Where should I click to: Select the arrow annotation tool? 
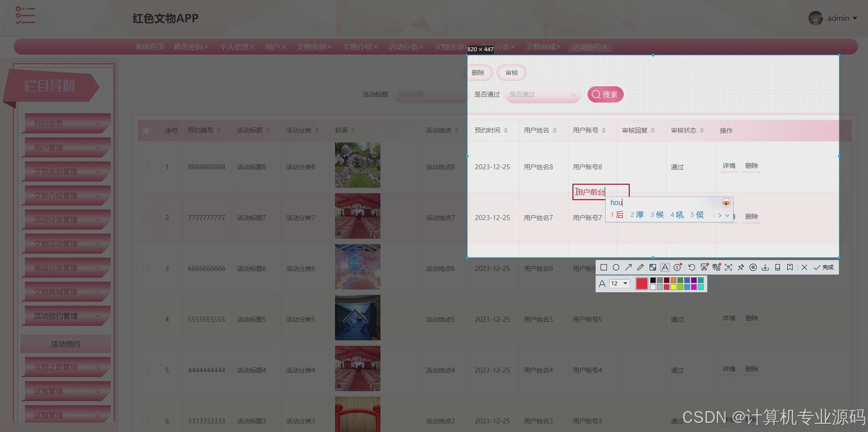point(628,267)
